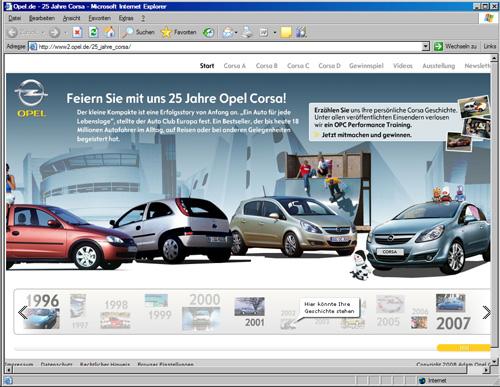Click the Wechseln zu button
Viewport: 500px width, 387px height.
(x=456, y=47)
